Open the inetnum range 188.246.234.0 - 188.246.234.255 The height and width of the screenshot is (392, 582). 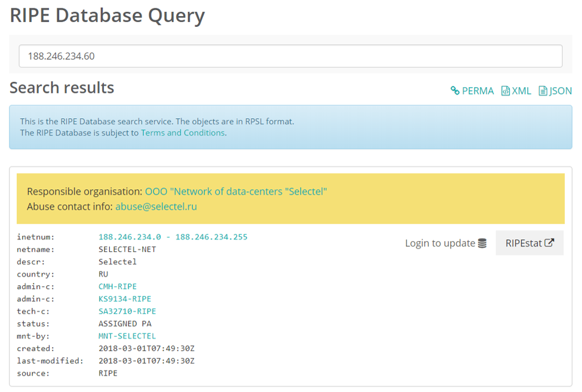(173, 237)
